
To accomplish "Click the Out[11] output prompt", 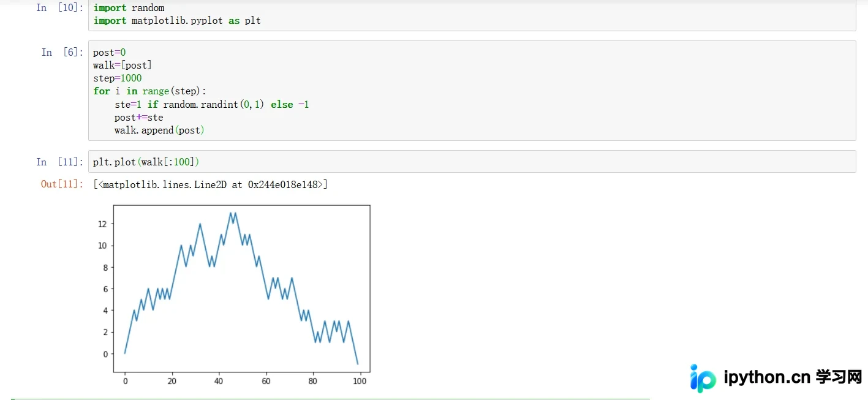I will coord(62,184).
